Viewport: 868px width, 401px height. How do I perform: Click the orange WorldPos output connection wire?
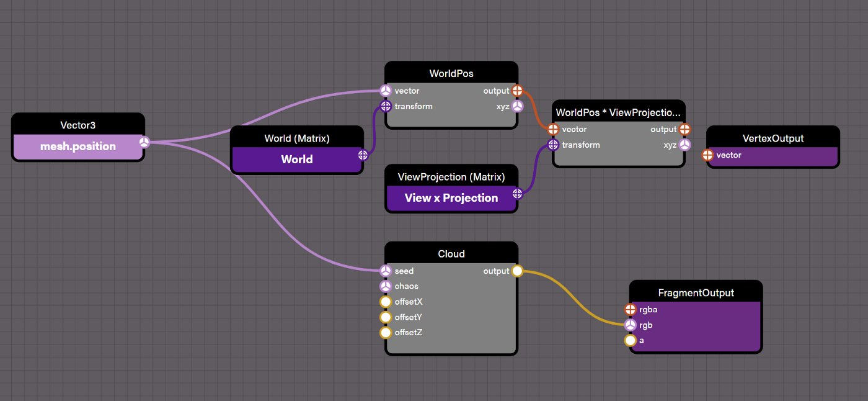536,110
